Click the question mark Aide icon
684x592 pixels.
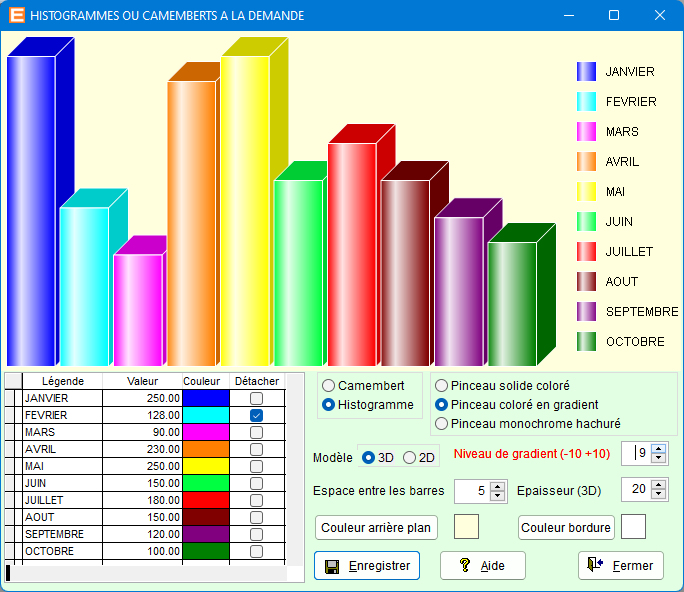pyautogui.click(x=464, y=565)
